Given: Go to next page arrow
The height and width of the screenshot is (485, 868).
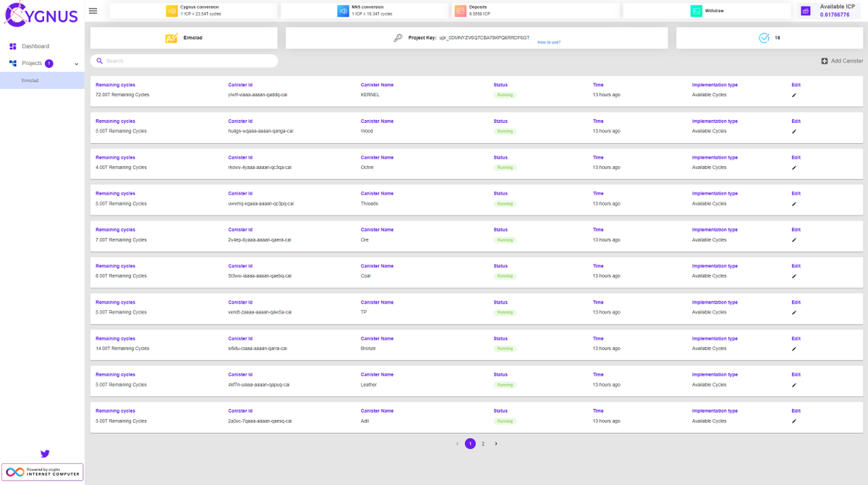Looking at the screenshot, I should point(496,444).
